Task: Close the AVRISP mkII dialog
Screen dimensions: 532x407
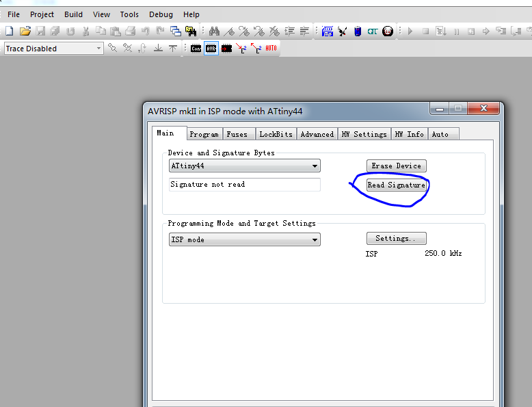Action: [483, 109]
